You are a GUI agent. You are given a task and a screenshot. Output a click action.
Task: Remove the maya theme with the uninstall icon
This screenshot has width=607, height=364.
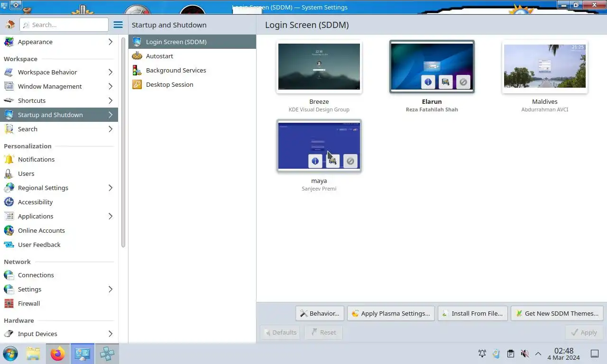click(x=350, y=161)
